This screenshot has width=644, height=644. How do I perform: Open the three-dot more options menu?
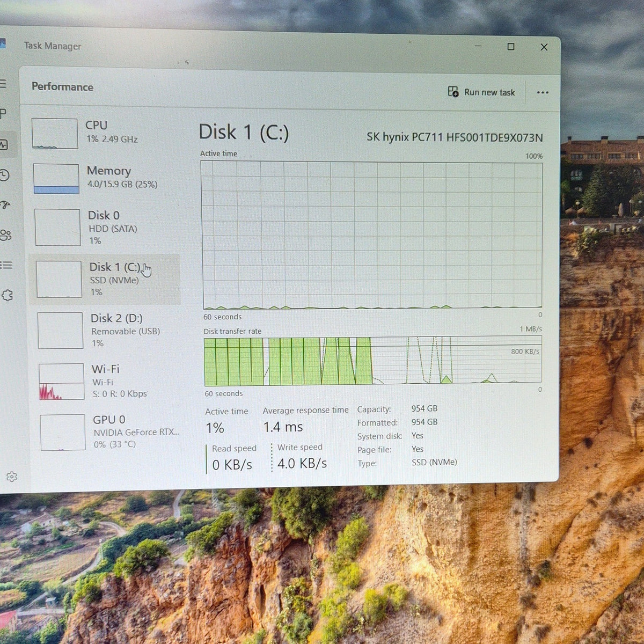[x=543, y=92]
